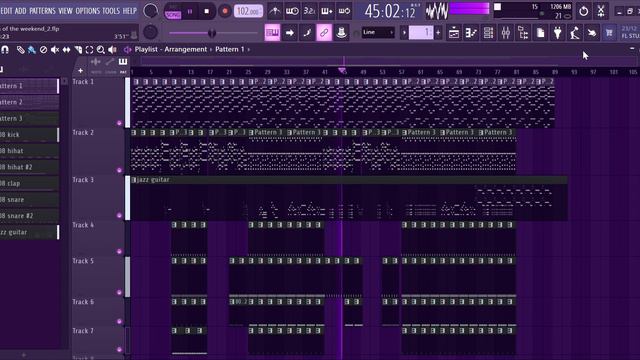Open the Browser panel button
This screenshot has width=640, height=360.
523,33
